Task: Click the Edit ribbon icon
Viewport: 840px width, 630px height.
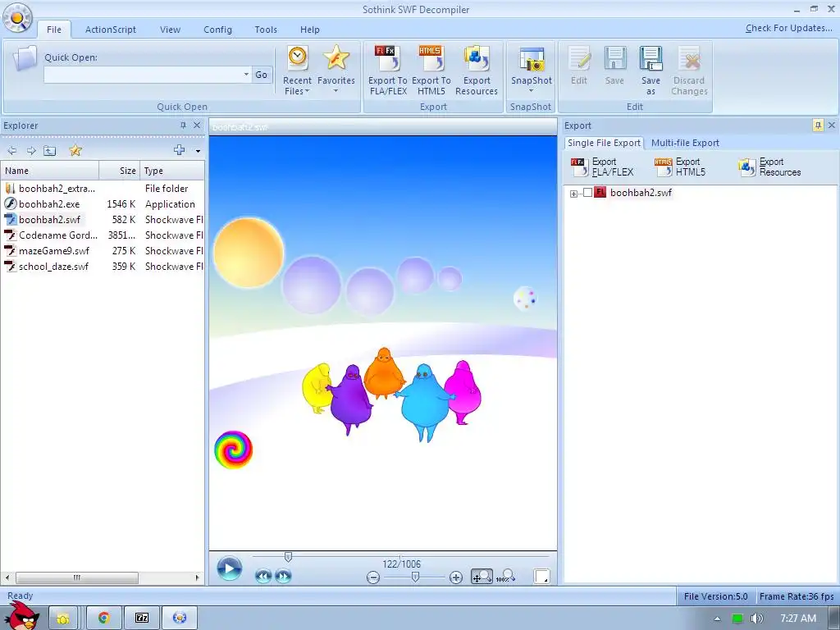Action: [578, 66]
